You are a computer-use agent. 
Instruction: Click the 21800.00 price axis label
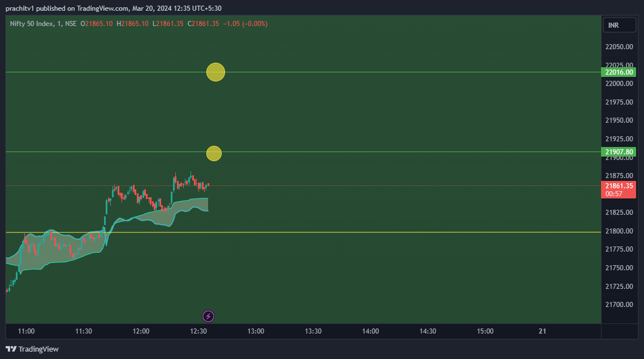pos(619,231)
